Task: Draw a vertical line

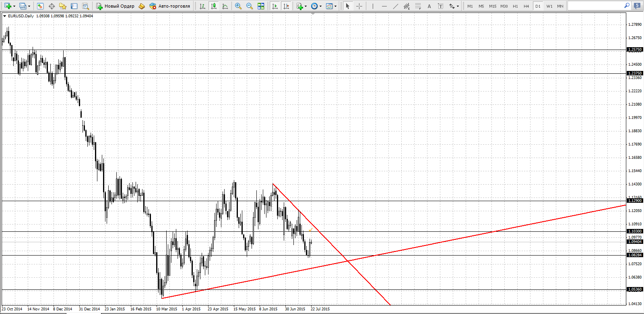Action: click(373, 6)
